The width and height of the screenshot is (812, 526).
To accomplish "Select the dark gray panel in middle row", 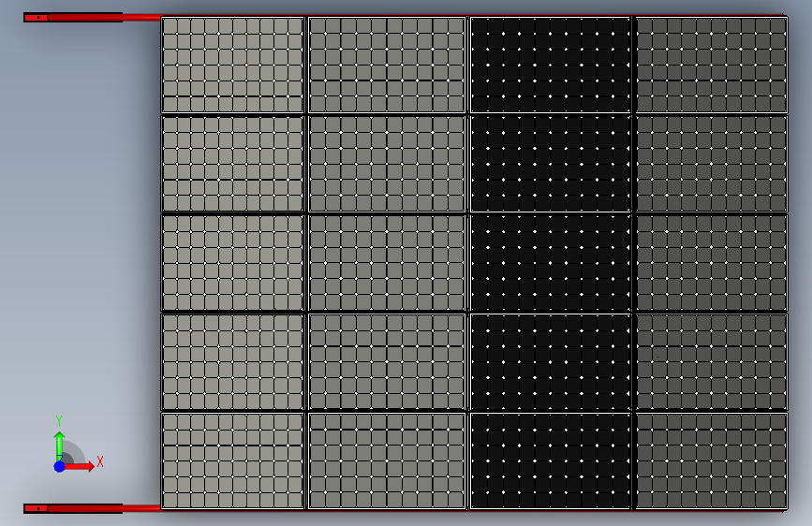I will [711, 263].
